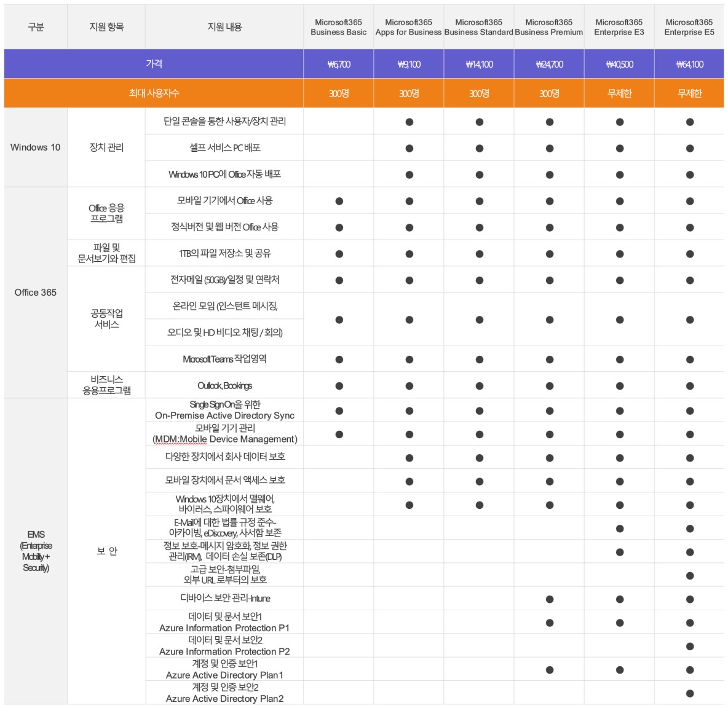This screenshot has height=708, width=728.
Task: Click Apps for Business dot for 셀프 서비스 PC 배포
Action: [410, 149]
